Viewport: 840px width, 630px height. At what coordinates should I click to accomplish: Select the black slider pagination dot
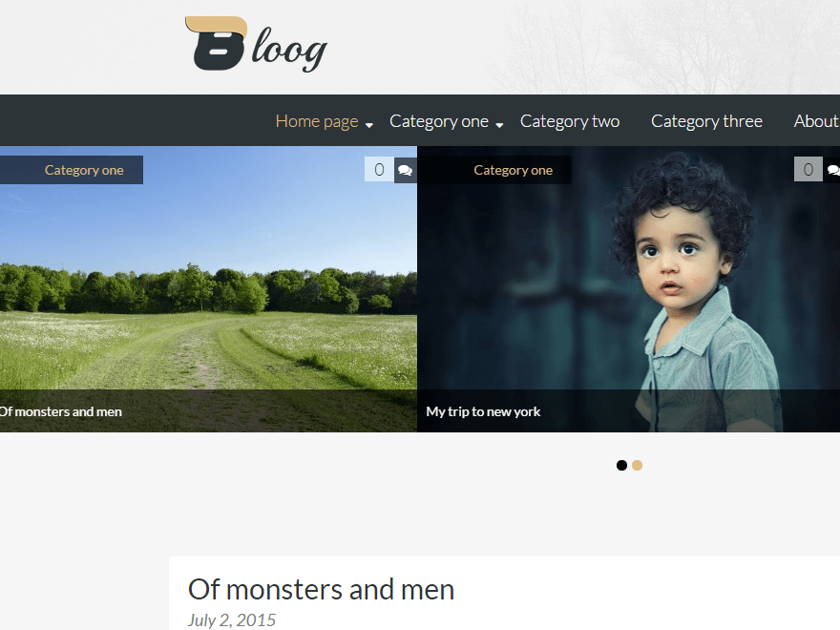pyautogui.click(x=621, y=465)
